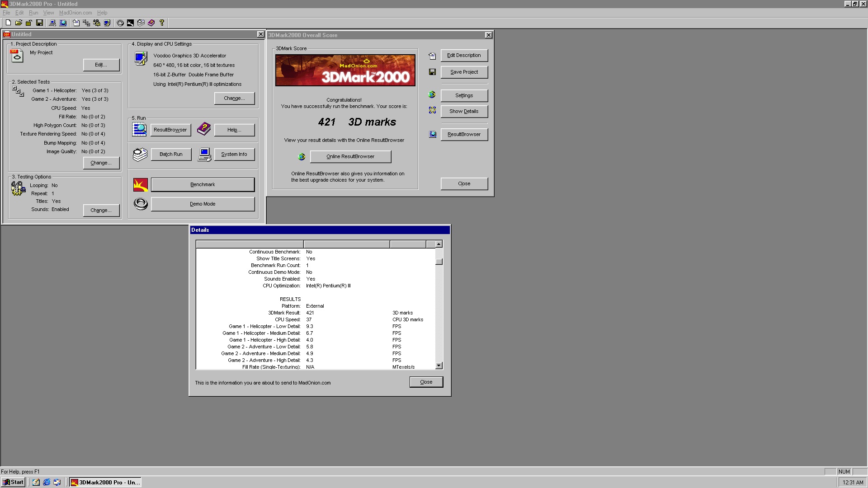Image resolution: width=868 pixels, height=488 pixels.
Task: Click the ResultBrowser icon in Run section
Action: click(x=140, y=130)
